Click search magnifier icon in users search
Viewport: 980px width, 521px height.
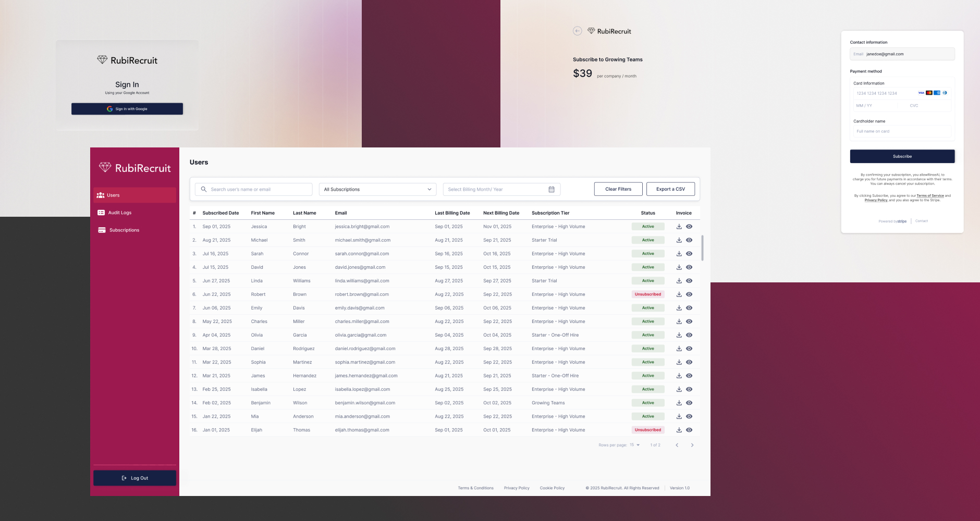tap(204, 189)
